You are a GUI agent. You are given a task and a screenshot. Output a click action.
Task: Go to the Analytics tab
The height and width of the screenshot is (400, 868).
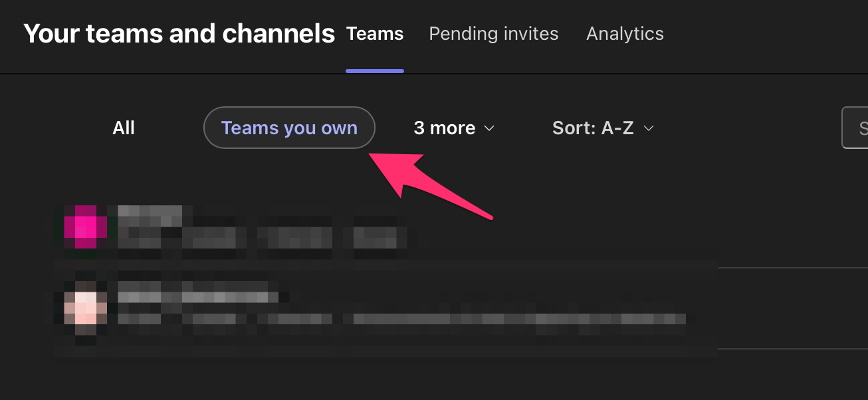(x=625, y=34)
